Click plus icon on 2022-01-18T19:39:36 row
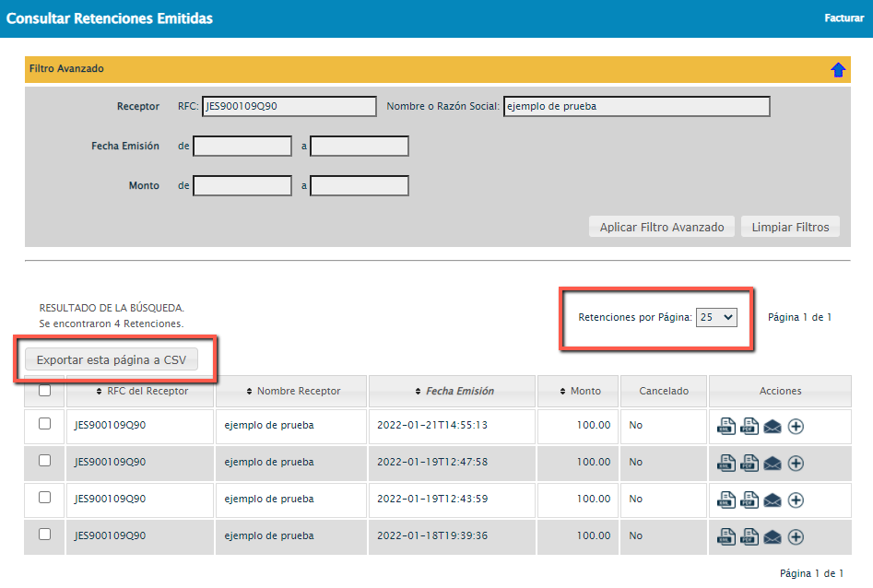 (796, 536)
